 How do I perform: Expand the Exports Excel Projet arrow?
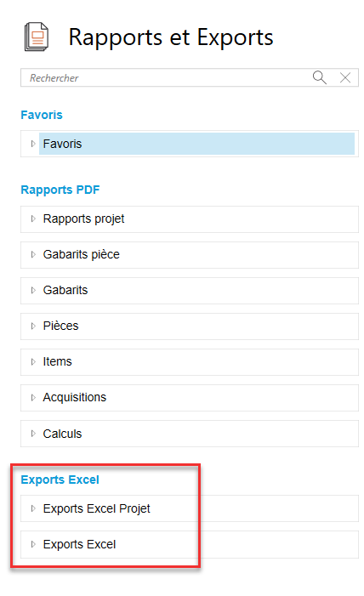tap(33, 508)
